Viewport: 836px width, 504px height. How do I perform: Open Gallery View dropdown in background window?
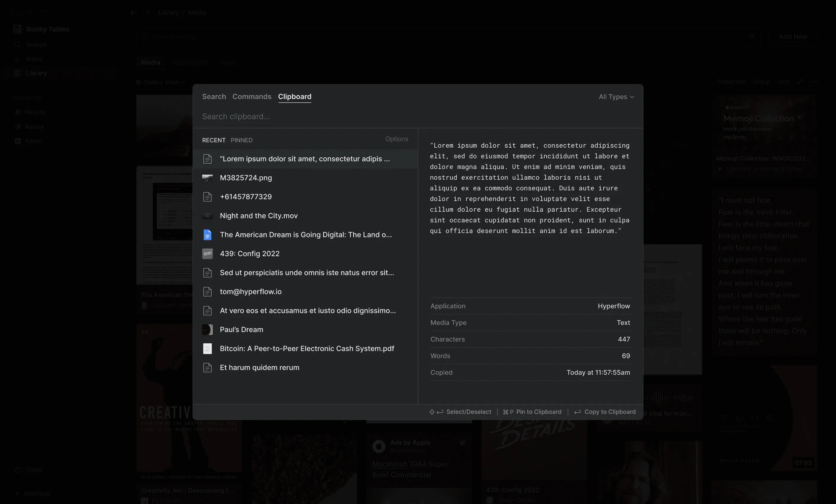pos(161,82)
